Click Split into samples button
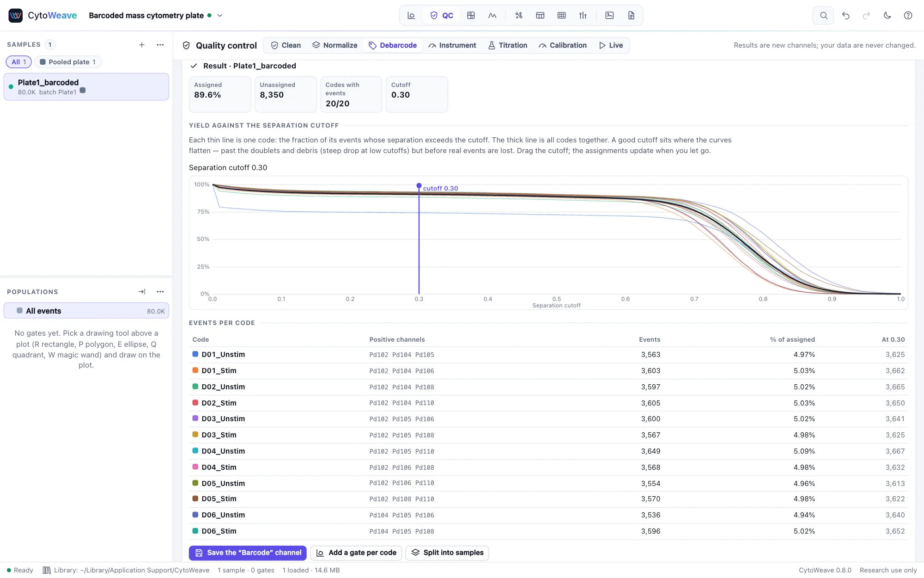The height and width of the screenshot is (578, 924). click(447, 553)
